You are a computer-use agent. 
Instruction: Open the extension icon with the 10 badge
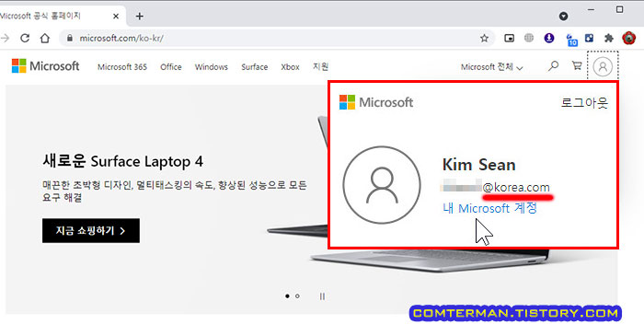[x=571, y=40]
